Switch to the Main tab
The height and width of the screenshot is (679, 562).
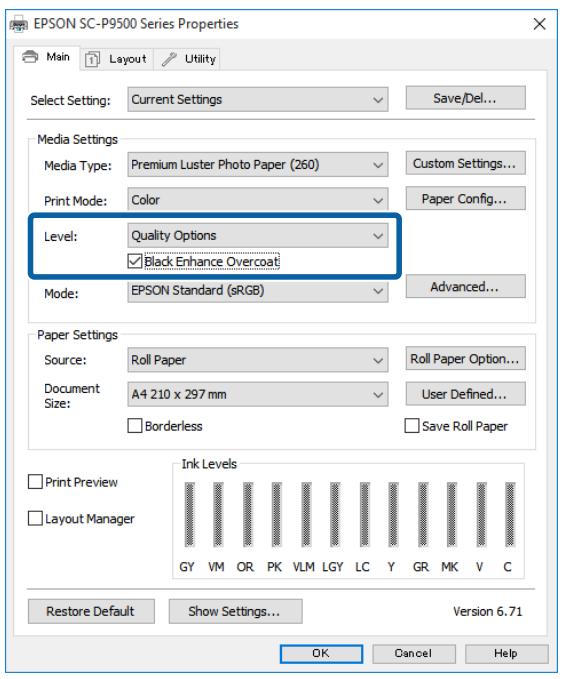click(46, 57)
